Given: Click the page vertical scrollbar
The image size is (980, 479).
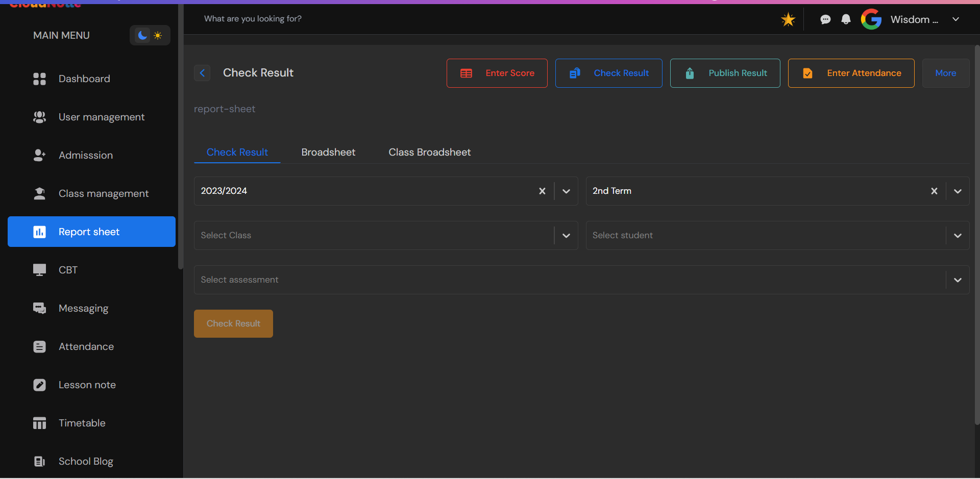Looking at the screenshot, I should (x=977, y=235).
